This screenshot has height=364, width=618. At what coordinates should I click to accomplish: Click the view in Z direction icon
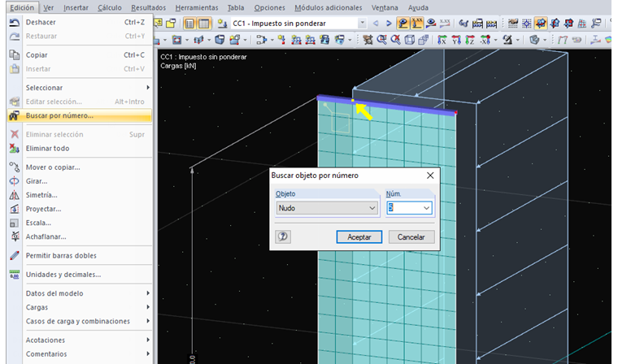pyautogui.click(x=470, y=40)
